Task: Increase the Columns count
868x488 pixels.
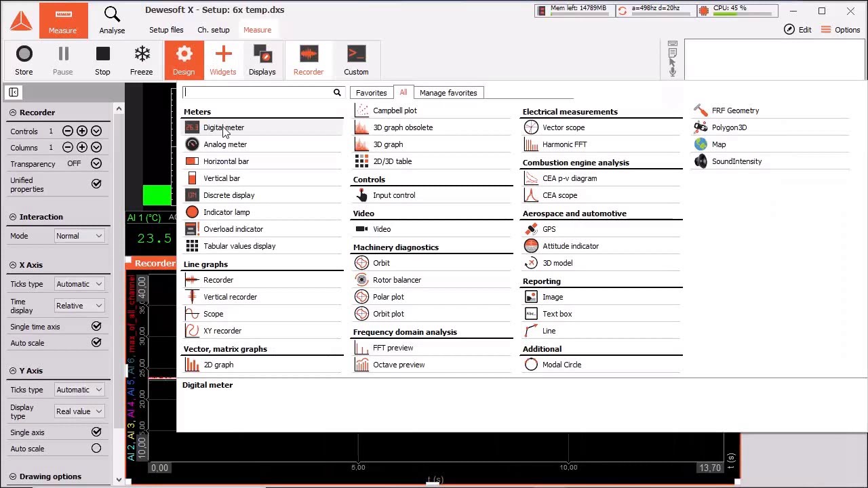Action: tap(82, 147)
